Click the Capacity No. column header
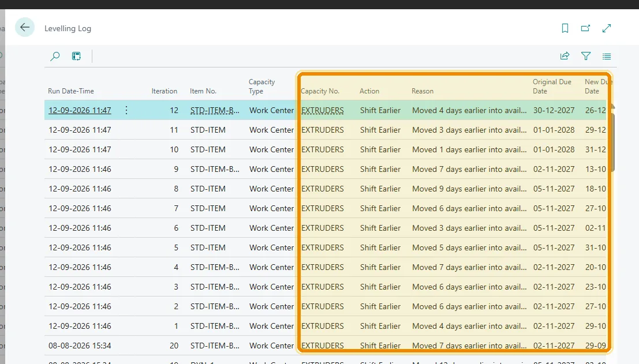The image size is (639, 364). pos(320,91)
